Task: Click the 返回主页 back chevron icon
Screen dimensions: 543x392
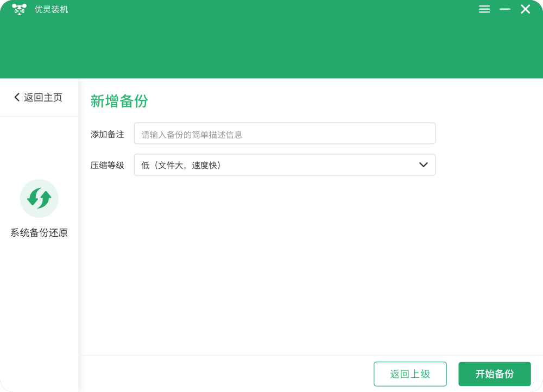Action: tap(17, 97)
